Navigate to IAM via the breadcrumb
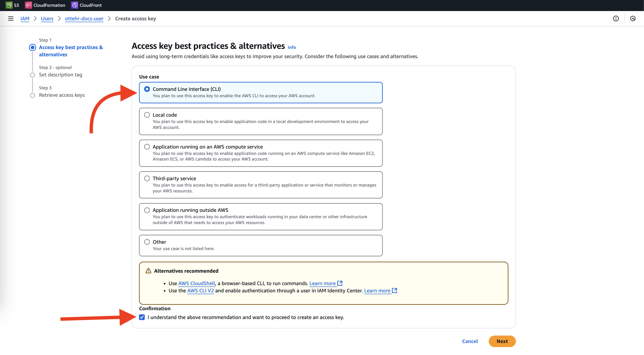This screenshot has width=644, height=355. 25,19
